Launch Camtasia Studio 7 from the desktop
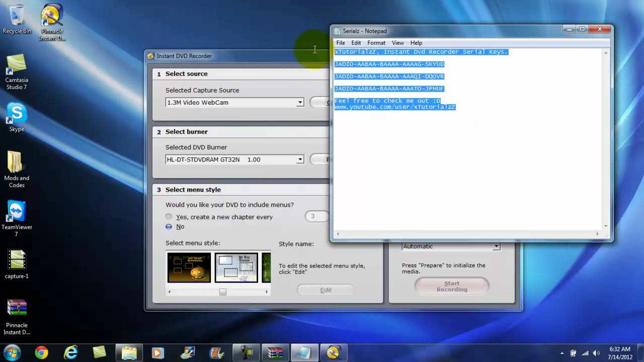The height and width of the screenshot is (362, 644). (x=17, y=72)
